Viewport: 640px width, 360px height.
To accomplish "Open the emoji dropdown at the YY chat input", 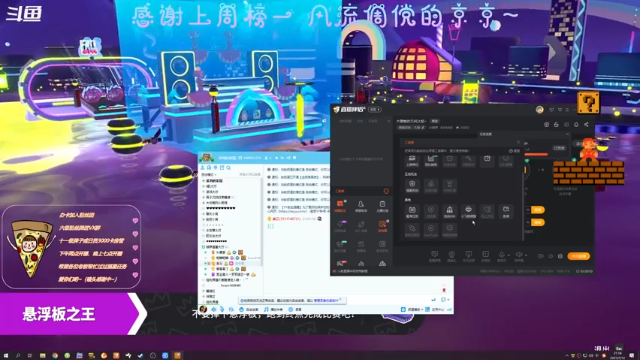I will click(x=446, y=300).
